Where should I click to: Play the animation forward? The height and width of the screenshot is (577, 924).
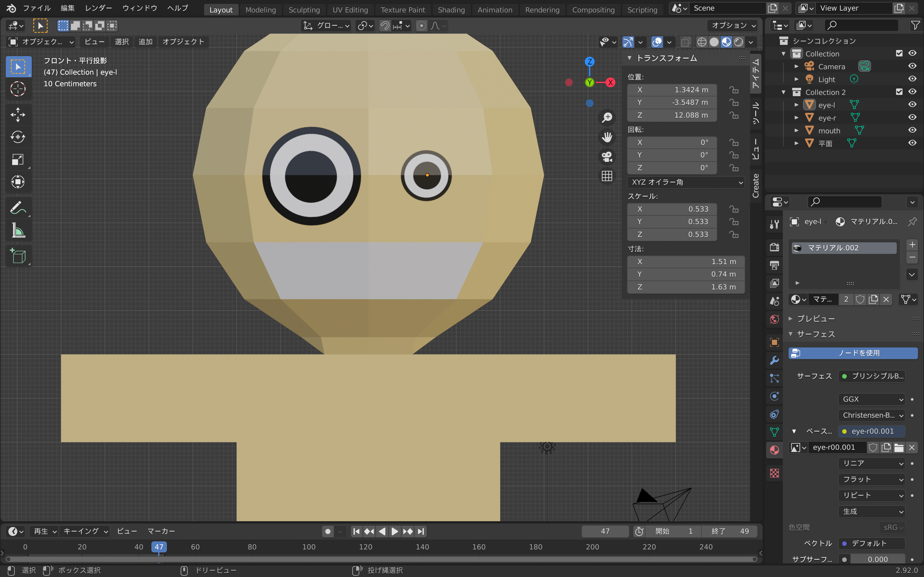(395, 531)
